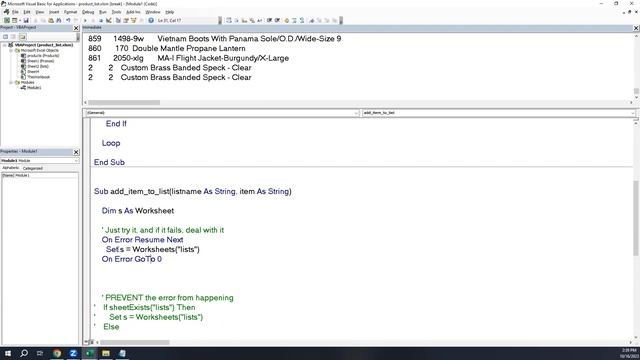The image size is (640, 360).
Task: Click the Reset (stop) square icon
Action: [101, 20]
